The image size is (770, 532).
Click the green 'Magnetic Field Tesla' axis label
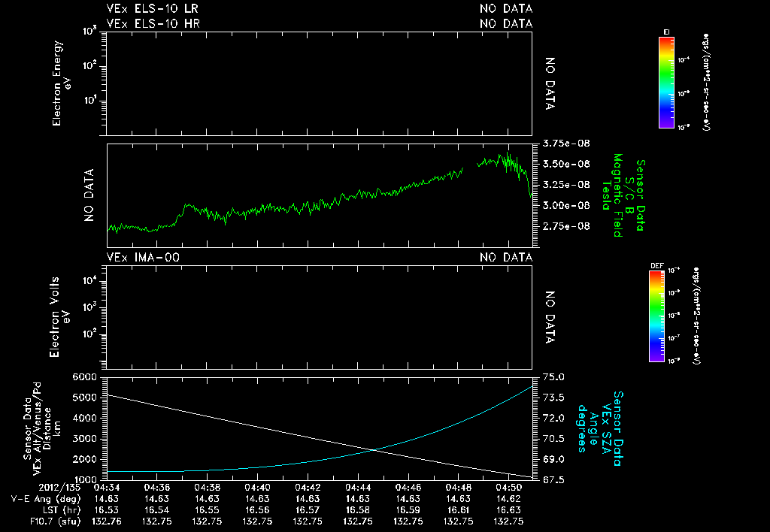(x=612, y=195)
